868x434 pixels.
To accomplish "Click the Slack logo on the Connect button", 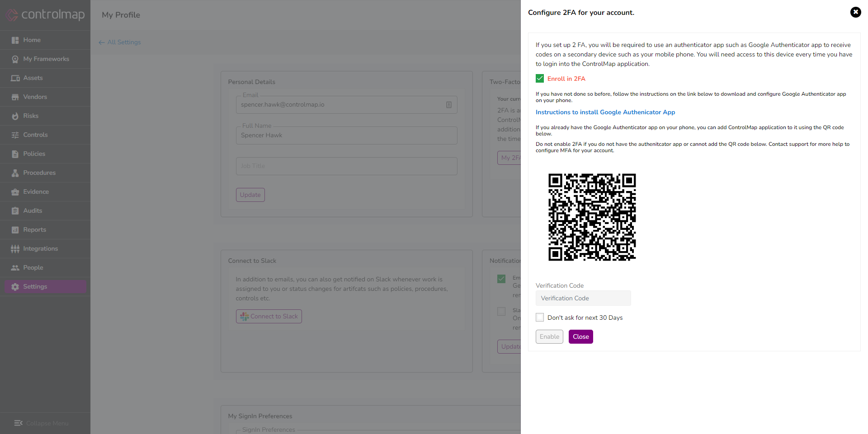I will tap(244, 317).
